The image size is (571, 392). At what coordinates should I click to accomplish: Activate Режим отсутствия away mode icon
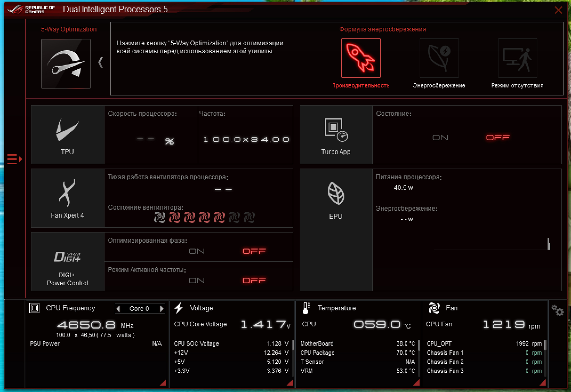click(517, 58)
